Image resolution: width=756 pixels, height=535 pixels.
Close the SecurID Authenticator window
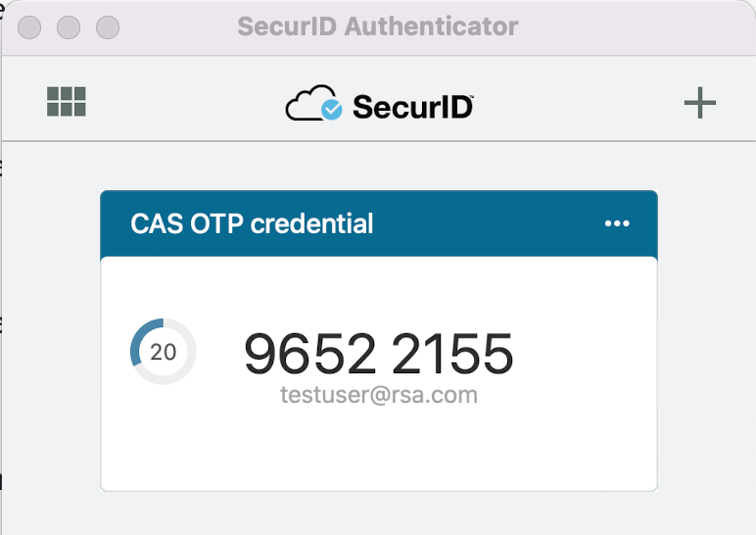pyautogui.click(x=29, y=27)
